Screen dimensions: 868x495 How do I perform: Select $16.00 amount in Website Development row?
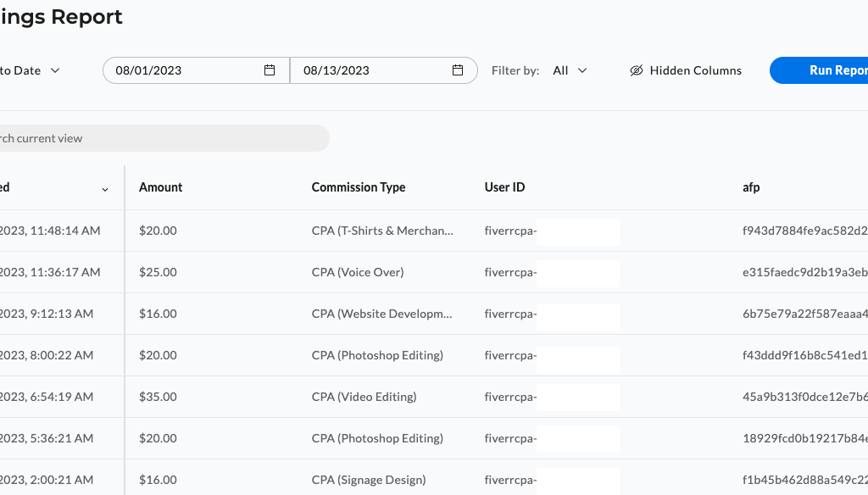pyautogui.click(x=158, y=314)
